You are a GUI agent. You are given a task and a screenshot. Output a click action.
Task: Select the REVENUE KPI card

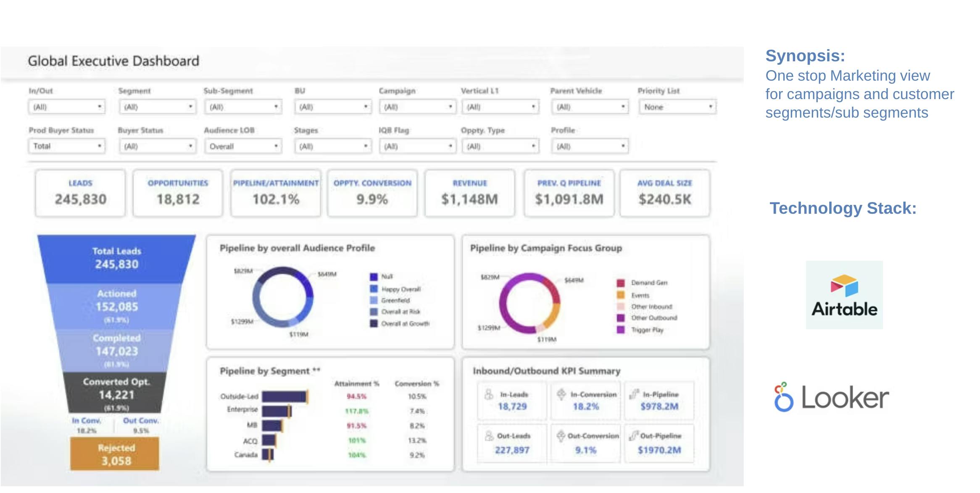(x=469, y=193)
